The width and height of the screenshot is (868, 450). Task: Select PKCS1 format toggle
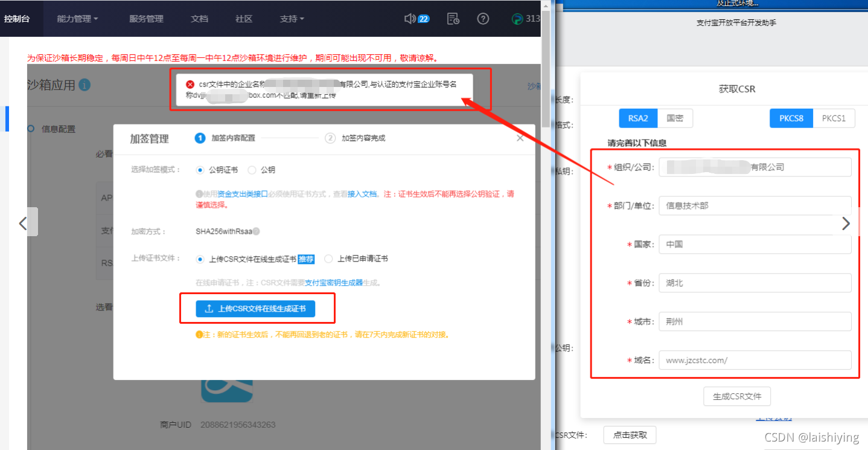coord(834,118)
